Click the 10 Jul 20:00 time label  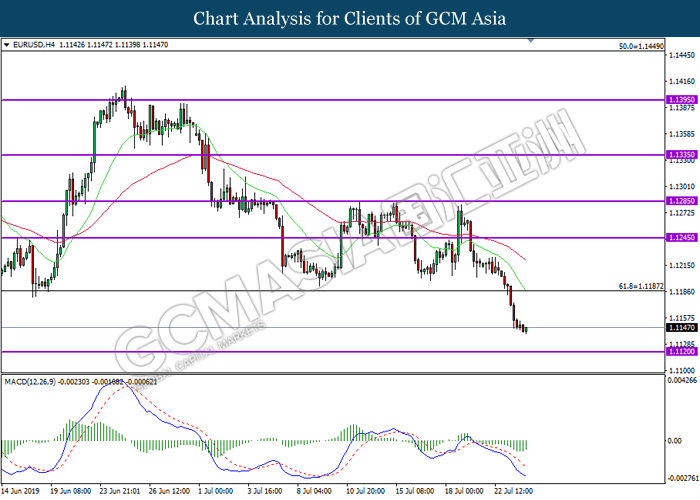366,491
